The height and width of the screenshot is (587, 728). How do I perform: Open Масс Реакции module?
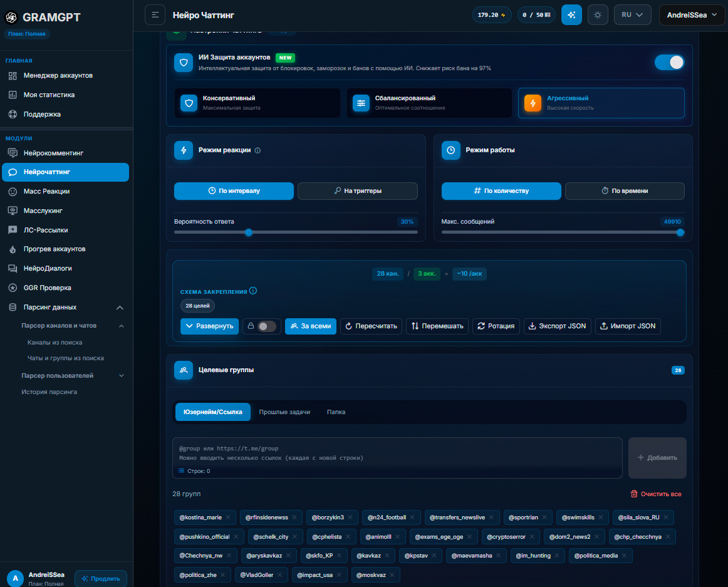[x=65, y=191]
